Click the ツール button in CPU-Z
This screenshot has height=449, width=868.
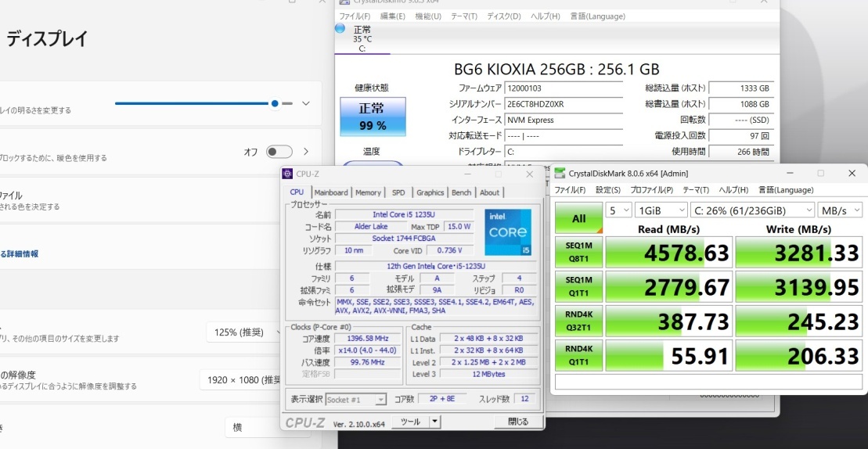click(410, 422)
